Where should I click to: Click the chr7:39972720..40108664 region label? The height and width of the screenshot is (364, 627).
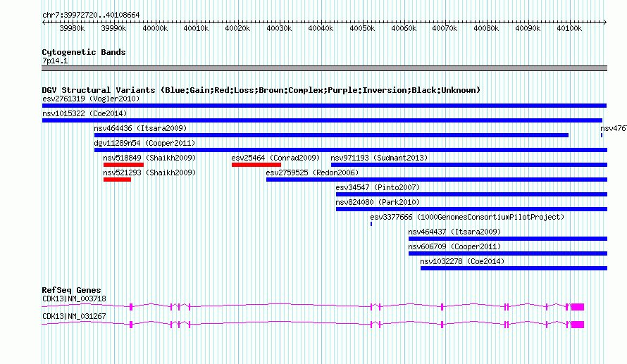pyautogui.click(x=91, y=15)
